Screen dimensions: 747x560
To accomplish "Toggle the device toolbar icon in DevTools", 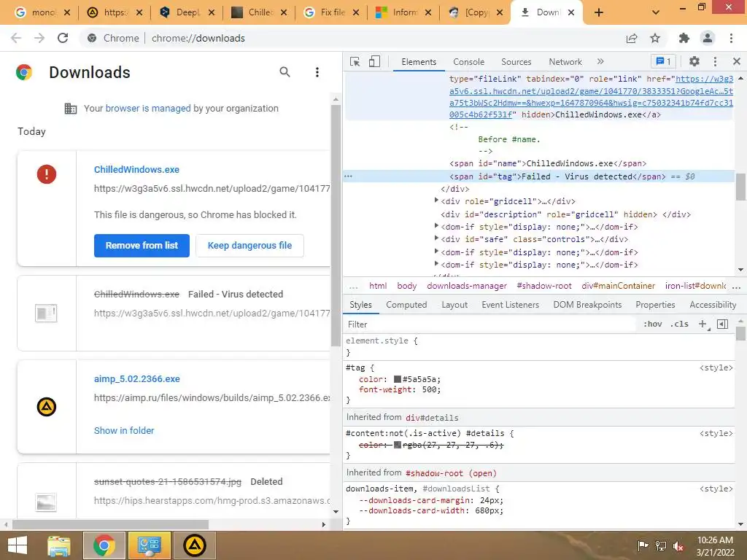I will pyautogui.click(x=374, y=61).
